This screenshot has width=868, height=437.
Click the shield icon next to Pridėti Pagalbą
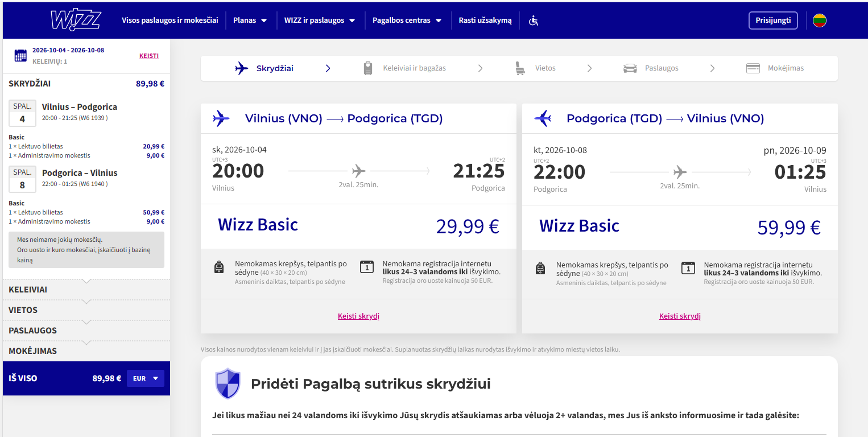coord(228,384)
